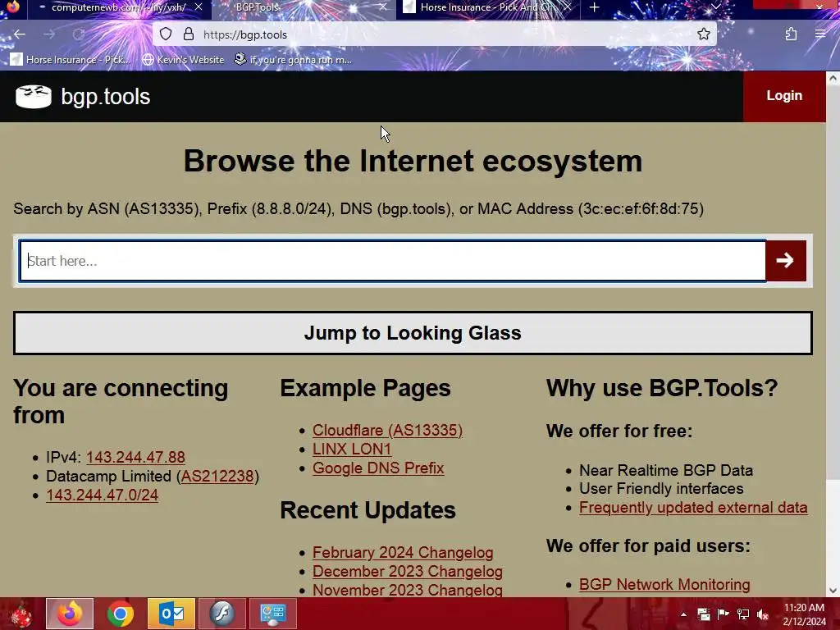Click the 'Recent Updates' heading
Image resolution: width=840 pixels, height=630 pixels.
367,510
